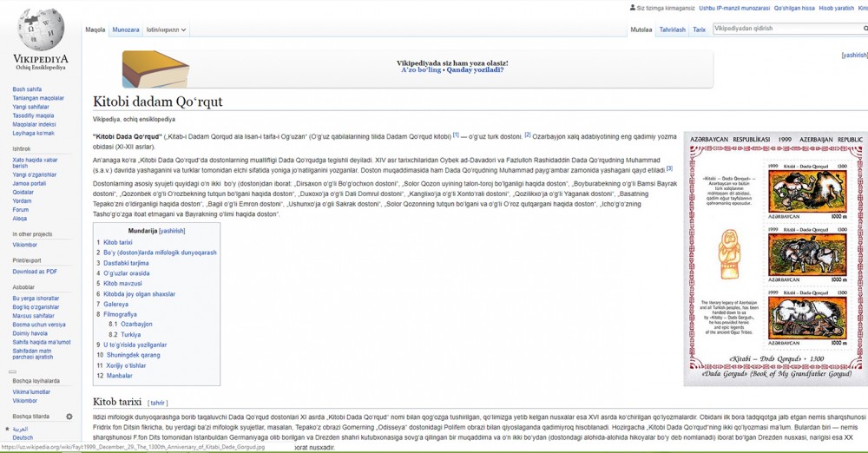Jump to Kitobda joy olgan shaxslar
The width and height of the screenshot is (868, 453).
click(x=139, y=294)
